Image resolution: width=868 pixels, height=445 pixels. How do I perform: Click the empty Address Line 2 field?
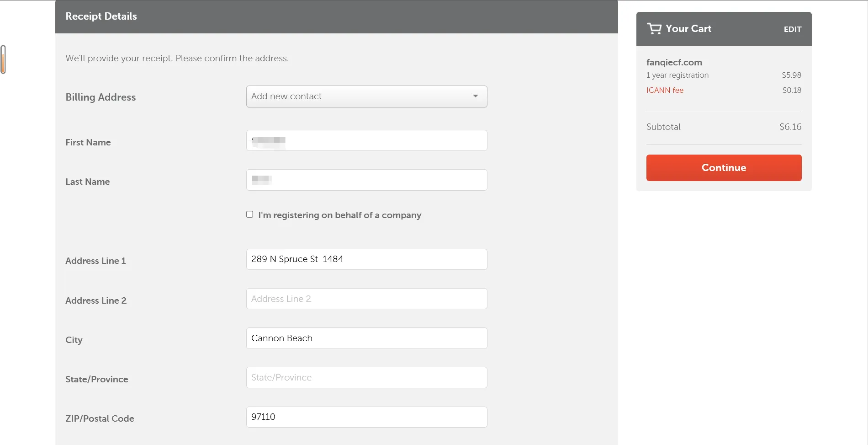click(366, 299)
